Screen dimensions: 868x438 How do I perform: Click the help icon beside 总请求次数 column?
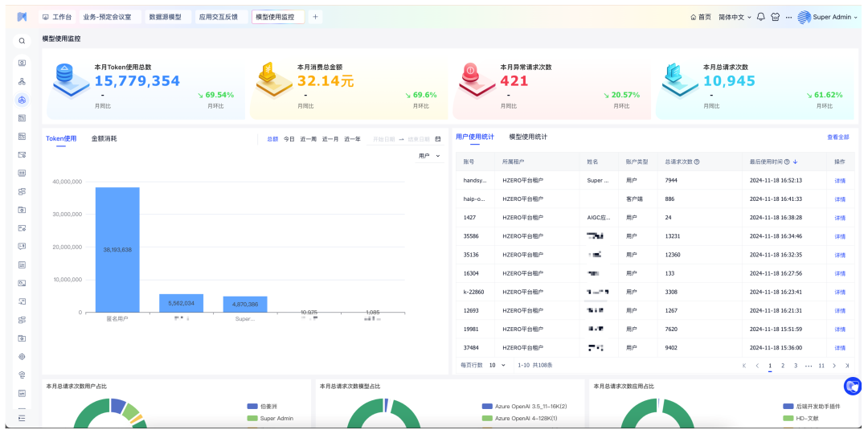[x=697, y=162]
